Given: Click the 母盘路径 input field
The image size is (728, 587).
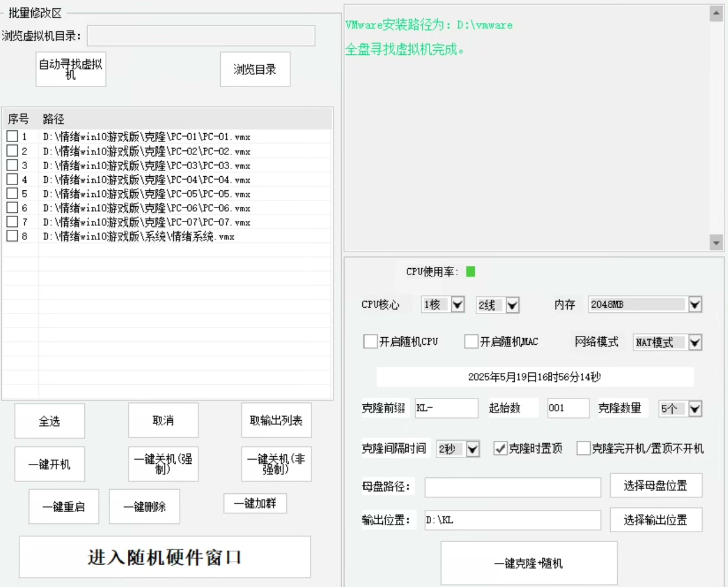Looking at the screenshot, I should coord(512,487).
